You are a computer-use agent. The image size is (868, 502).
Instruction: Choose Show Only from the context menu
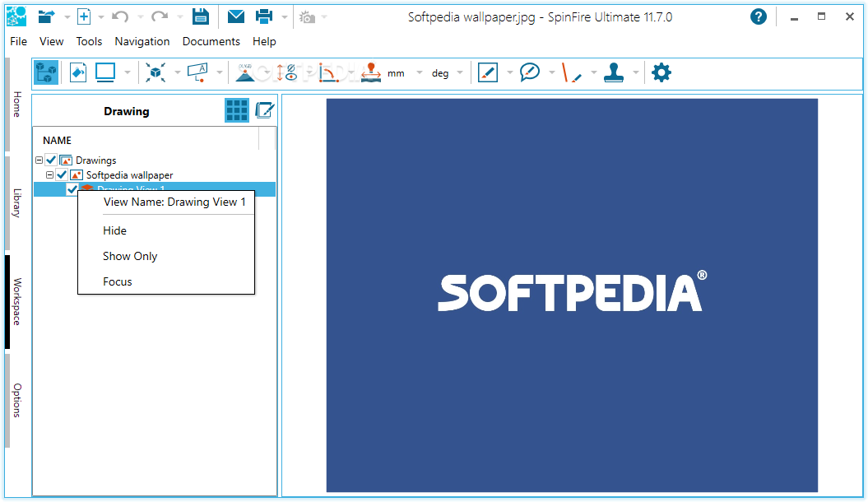pos(166,256)
